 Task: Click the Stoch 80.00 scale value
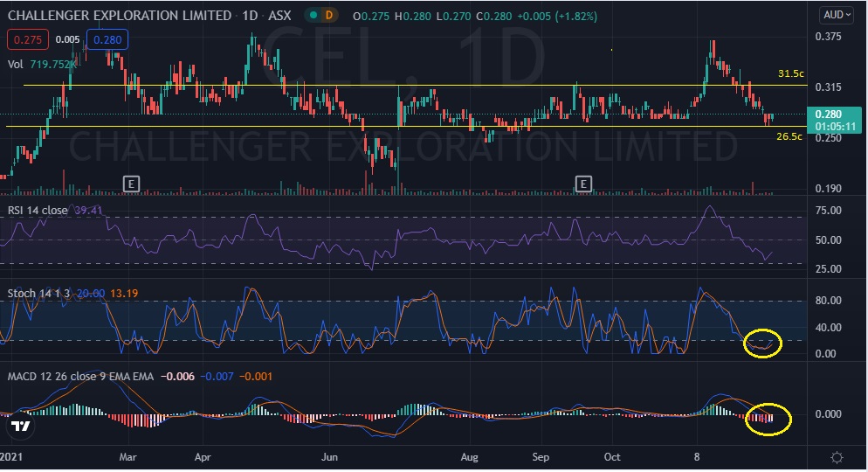[x=828, y=301]
